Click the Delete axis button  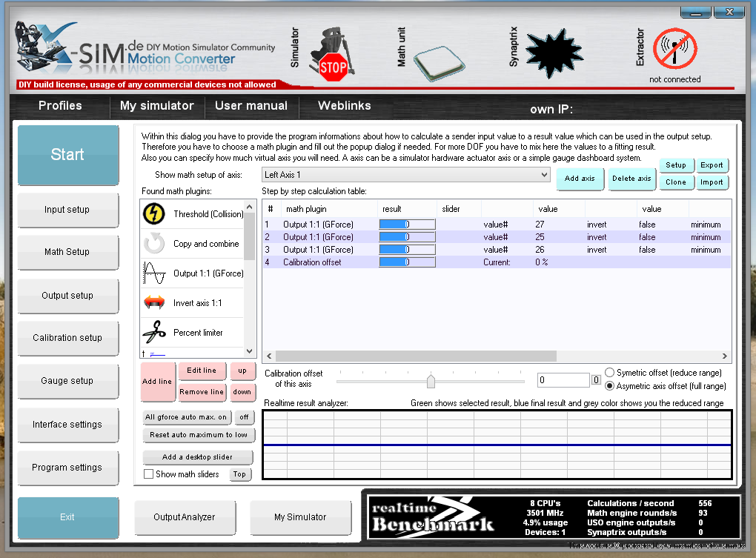pos(631,179)
